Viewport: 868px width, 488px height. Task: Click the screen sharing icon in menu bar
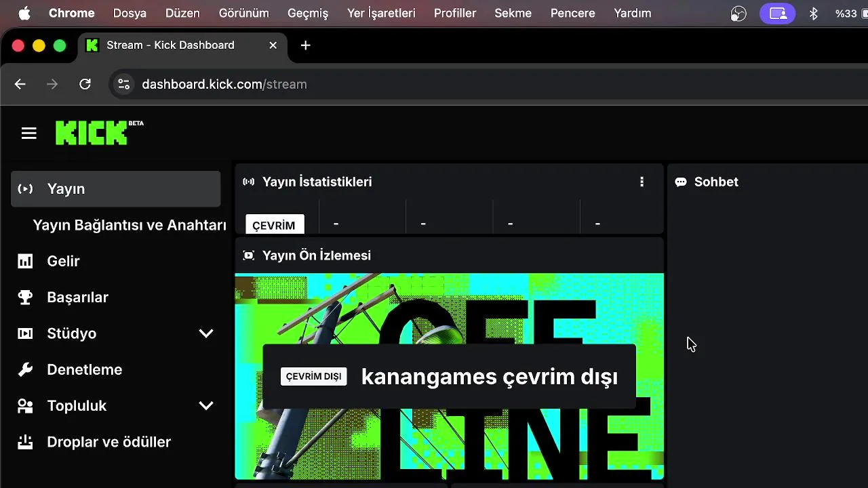tap(778, 13)
